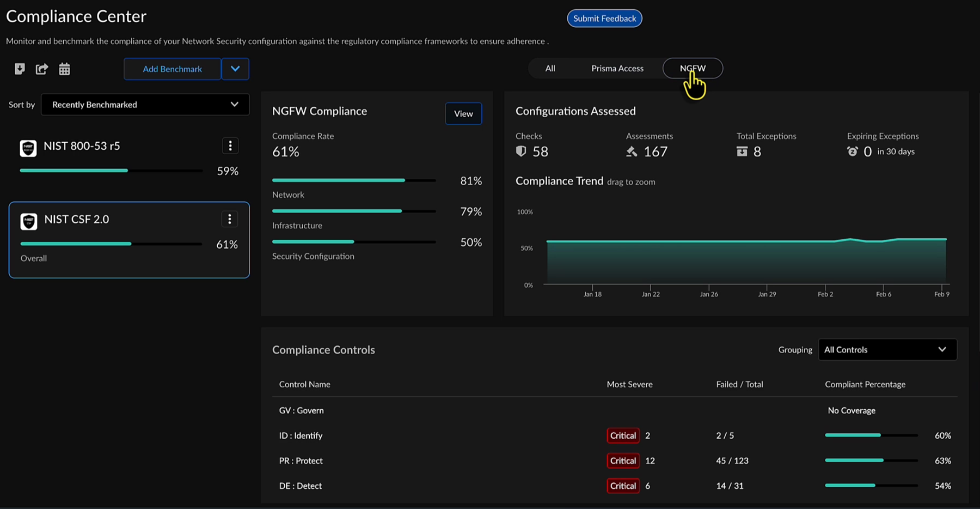This screenshot has height=509, width=980.
Task: Click the Checks shield icon
Action: 521,152
